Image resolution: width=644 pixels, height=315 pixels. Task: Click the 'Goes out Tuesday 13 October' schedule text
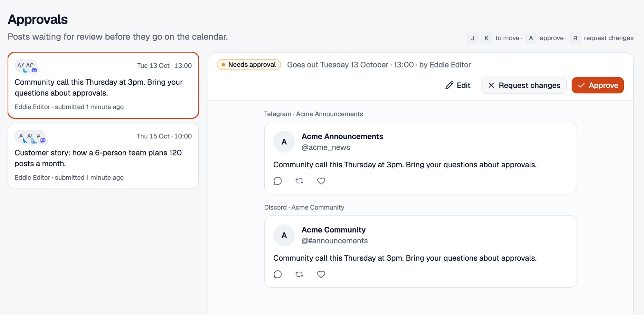338,65
